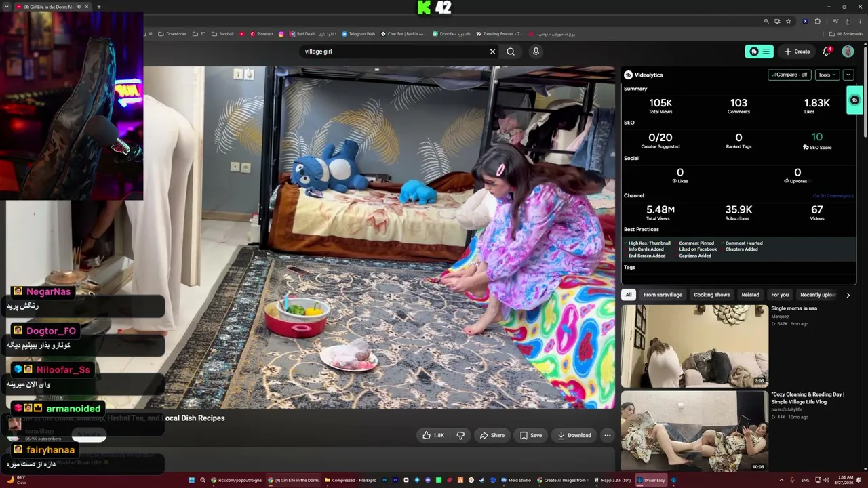
Task: Click the Go To Channelytics link
Action: [x=833, y=196]
